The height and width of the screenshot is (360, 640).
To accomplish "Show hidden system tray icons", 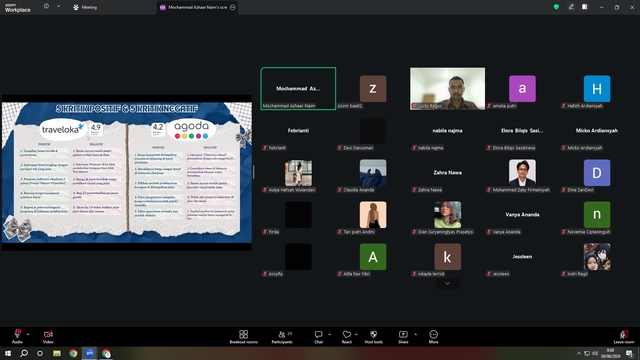I will click(578, 353).
